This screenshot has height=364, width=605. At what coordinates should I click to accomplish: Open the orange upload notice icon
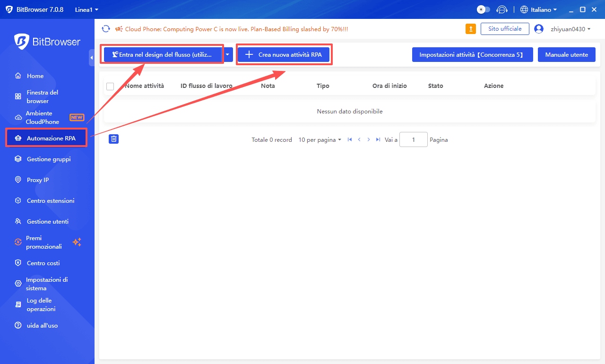(x=471, y=28)
